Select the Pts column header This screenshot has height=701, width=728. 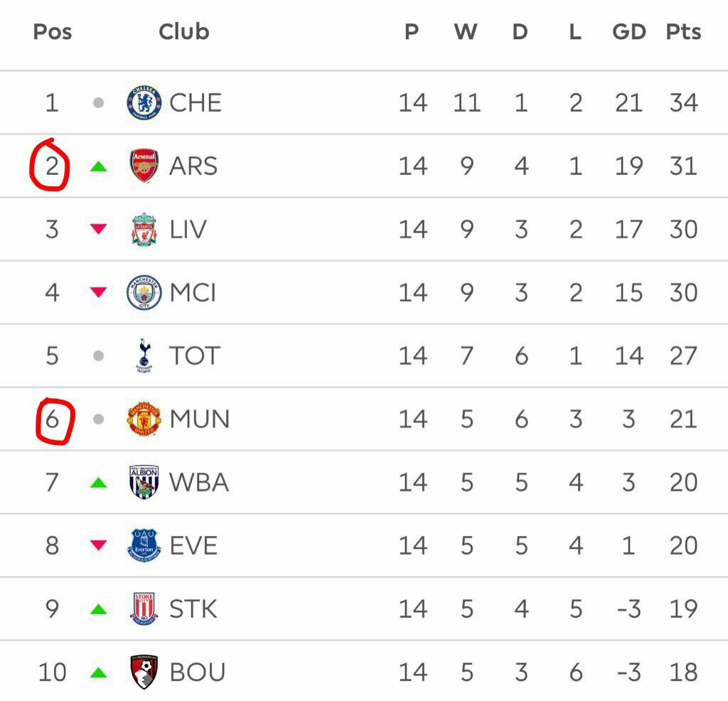(683, 32)
